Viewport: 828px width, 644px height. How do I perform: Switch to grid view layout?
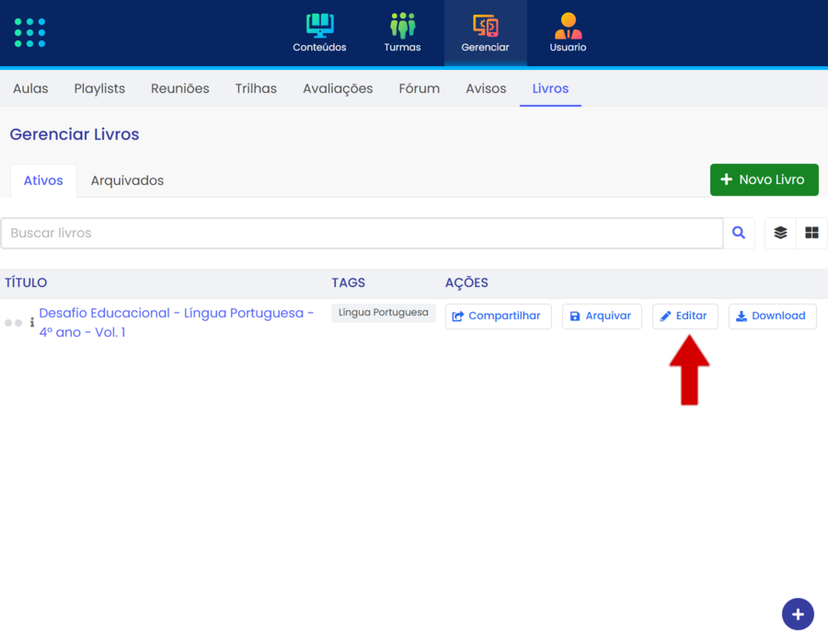(811, 234)
